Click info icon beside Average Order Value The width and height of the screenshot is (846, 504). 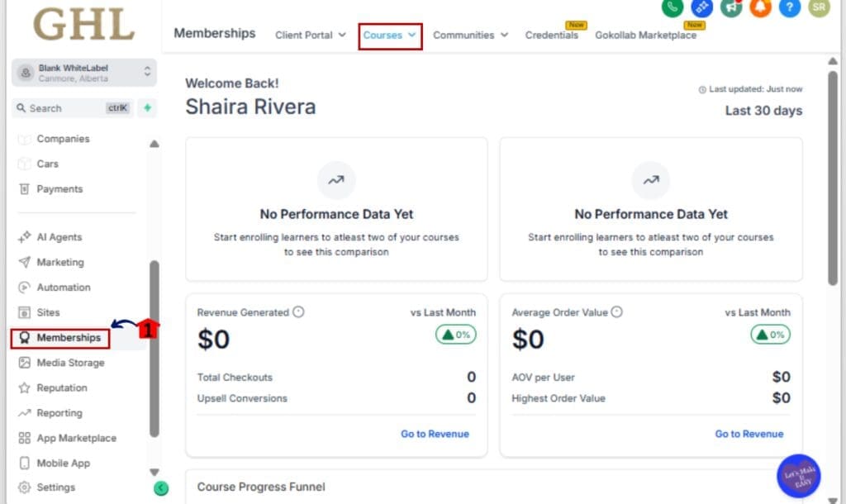(x=616, y=312)
